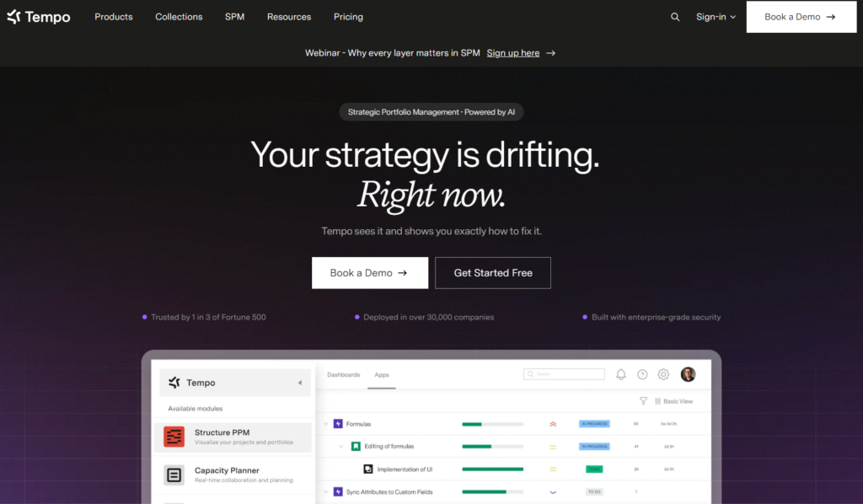
Task: Click the 'Implementation of UI' row title
Action: [x=405, y=469]
